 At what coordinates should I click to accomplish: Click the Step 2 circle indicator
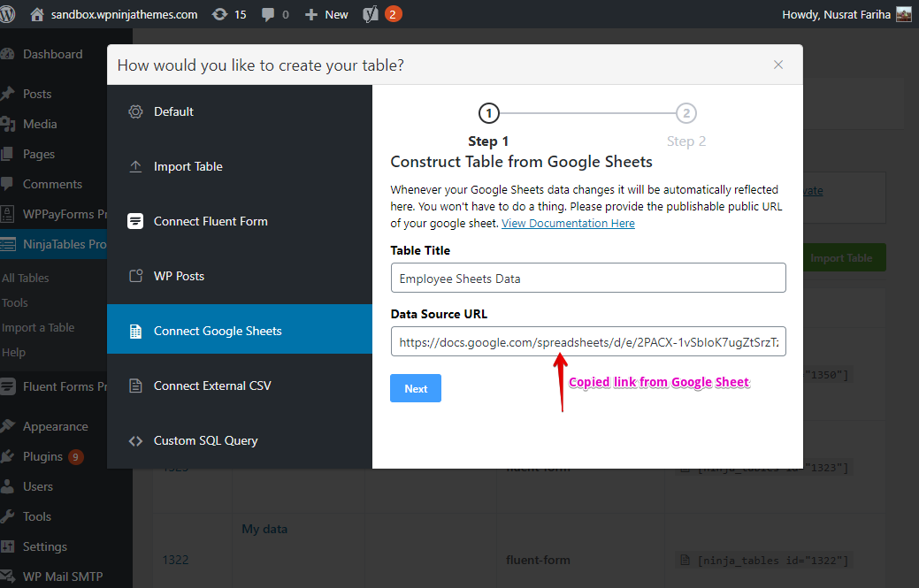(686, 113)
